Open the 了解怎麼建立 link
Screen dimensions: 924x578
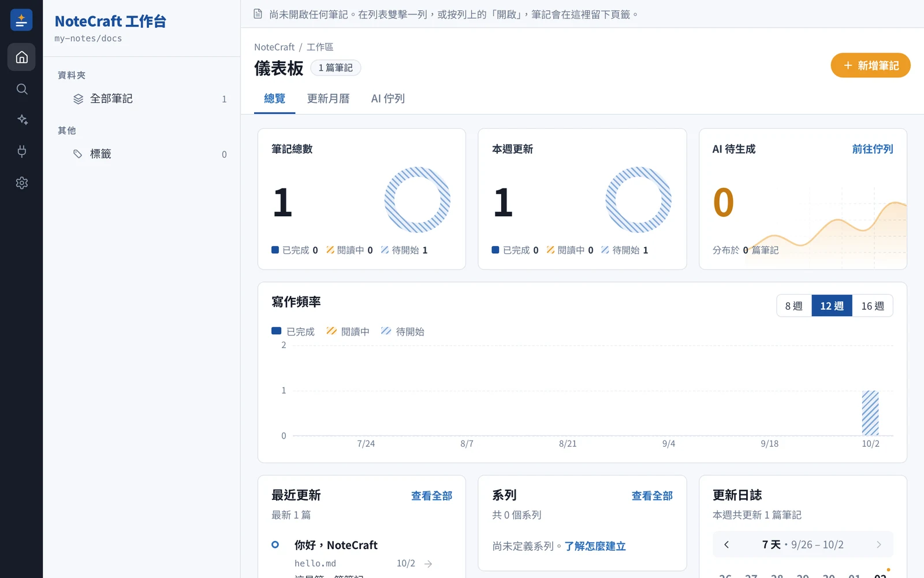(595, 546)
